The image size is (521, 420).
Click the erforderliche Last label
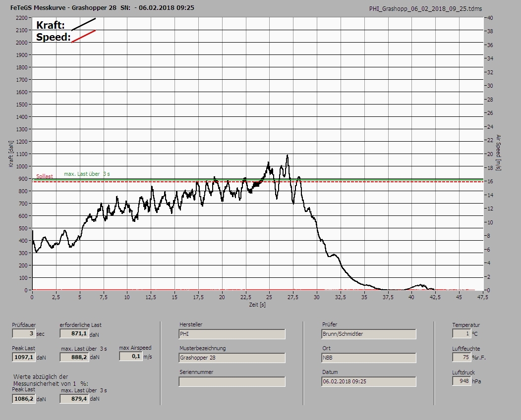pyautogui.click(x=81, y=325)
